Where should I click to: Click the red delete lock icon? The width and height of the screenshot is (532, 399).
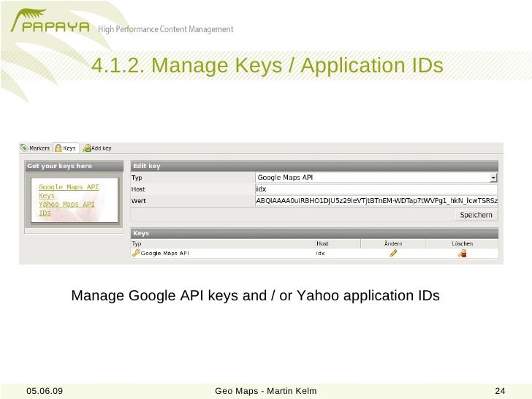[x=463, y=253]
